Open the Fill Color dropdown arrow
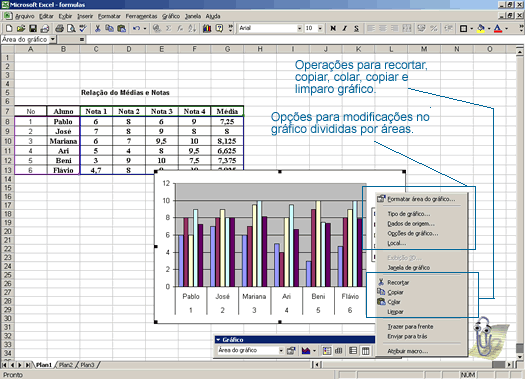525x379 pixels. (489, 28)
